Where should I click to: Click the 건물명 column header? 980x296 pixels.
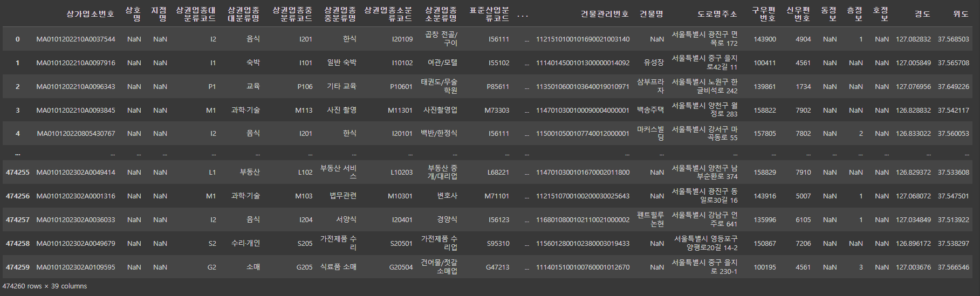652,14
